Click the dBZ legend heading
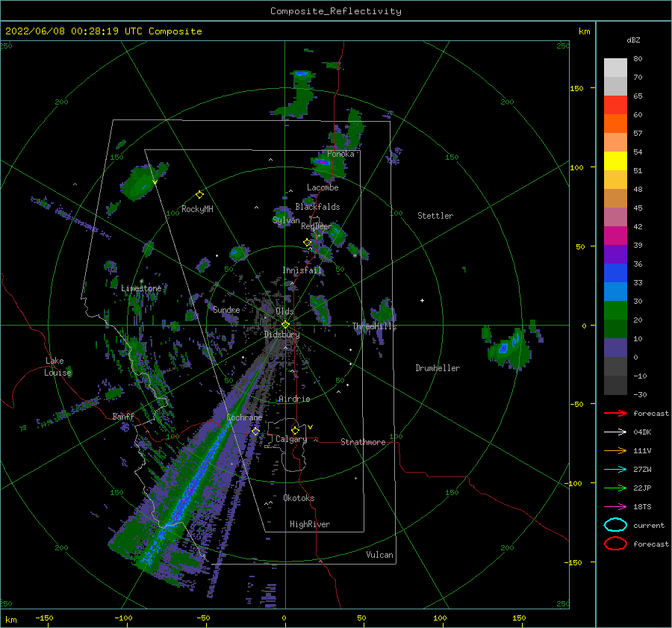The image size is (672, 628). [633, 40]
